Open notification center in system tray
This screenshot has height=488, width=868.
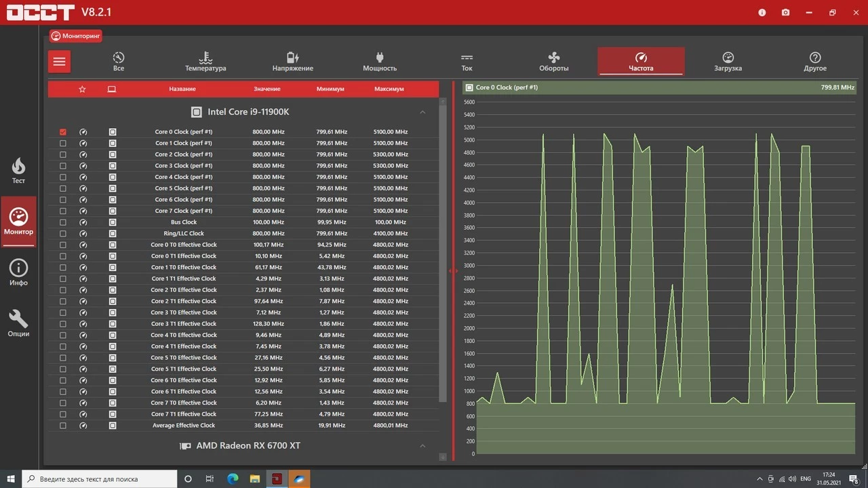click(x=855, y=479)
